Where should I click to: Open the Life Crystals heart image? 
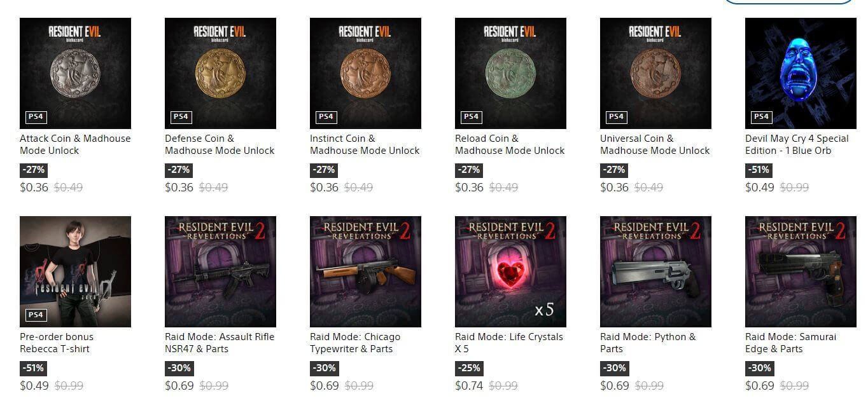pos(510,271)
